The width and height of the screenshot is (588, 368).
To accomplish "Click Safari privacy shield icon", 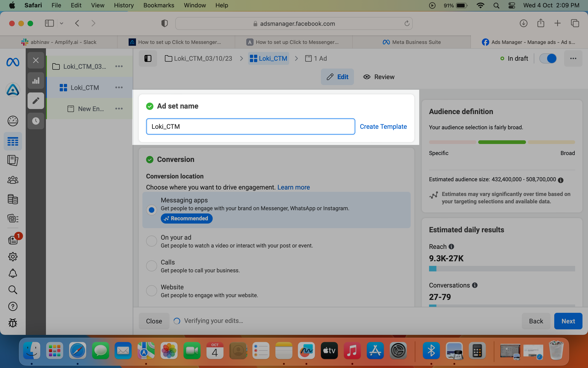I will [x=164, y=23].
